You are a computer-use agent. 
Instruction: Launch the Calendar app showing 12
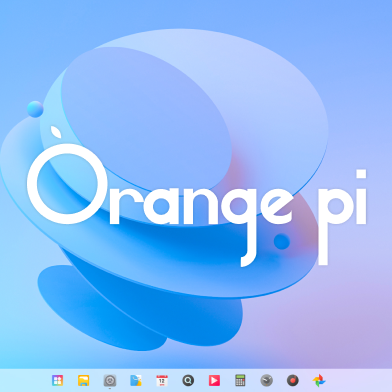[x=162, y=380]
